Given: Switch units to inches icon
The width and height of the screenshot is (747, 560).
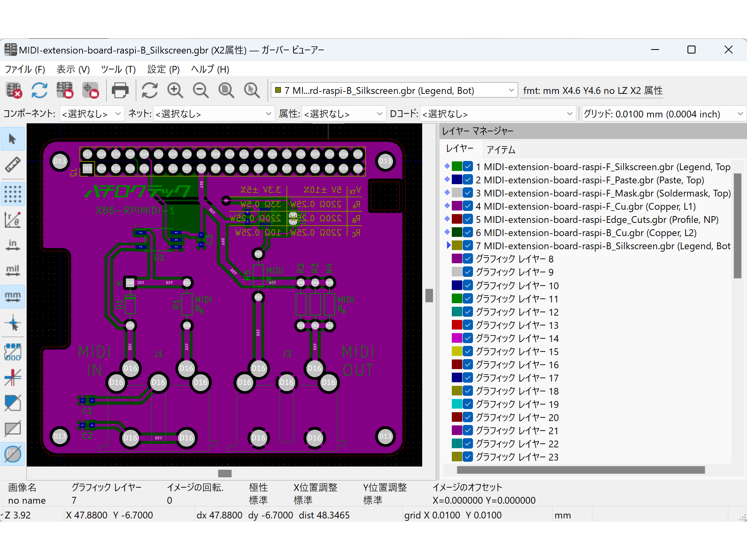Looking at the screenshot, I should [13, 244].
